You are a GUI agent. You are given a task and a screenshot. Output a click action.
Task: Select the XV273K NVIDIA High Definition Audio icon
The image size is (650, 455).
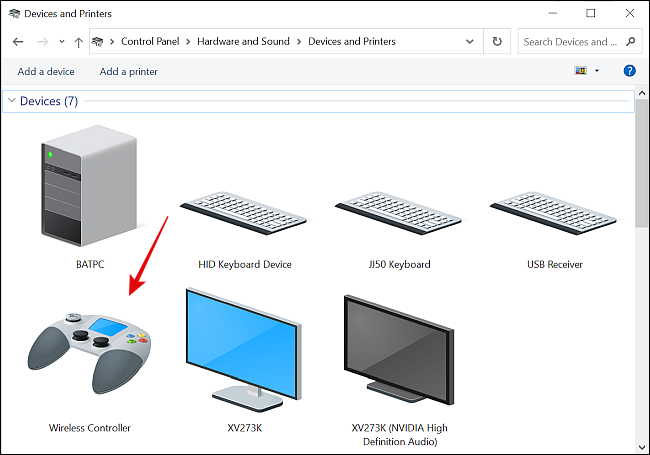click(399, 350)
